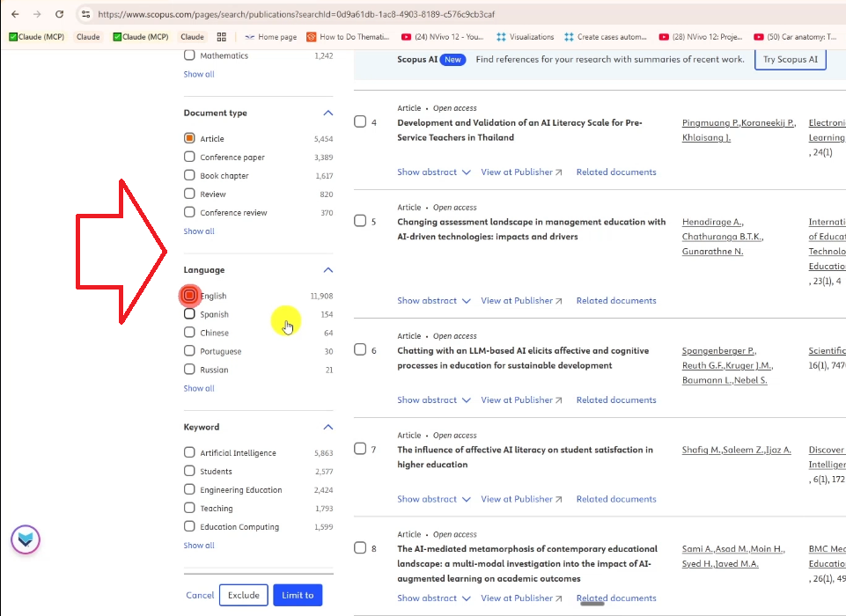Open second Claude bookmark after Claude (MCP)

[192, 37]
